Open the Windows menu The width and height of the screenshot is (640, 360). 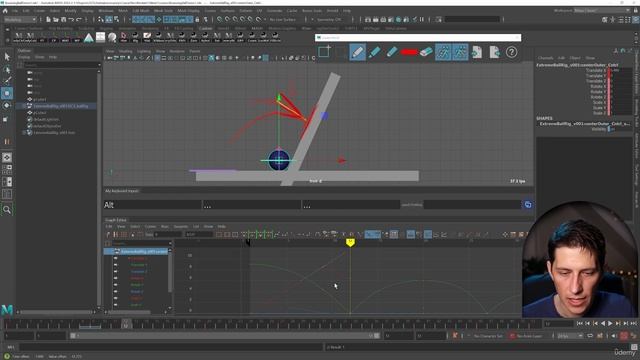(106, 11)
